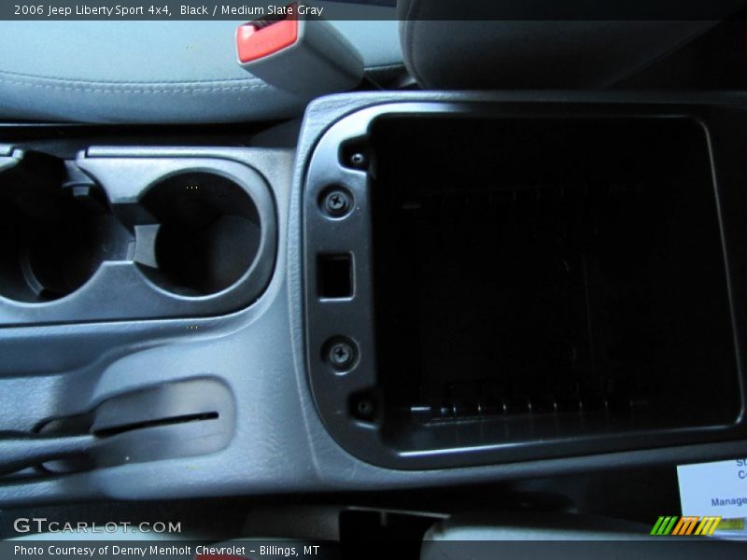Image resolution: width=747 pixels, height=560 pixels.
Task: Click the top-left corner mounting hole of bin
Action: click(357, 157)
